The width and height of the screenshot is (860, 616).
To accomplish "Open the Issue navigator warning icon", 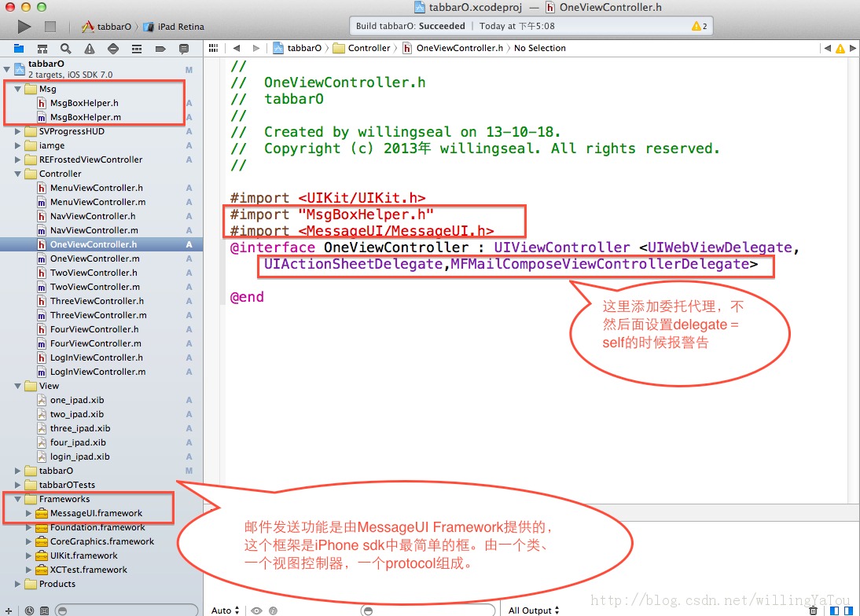I will coord(90,49).
